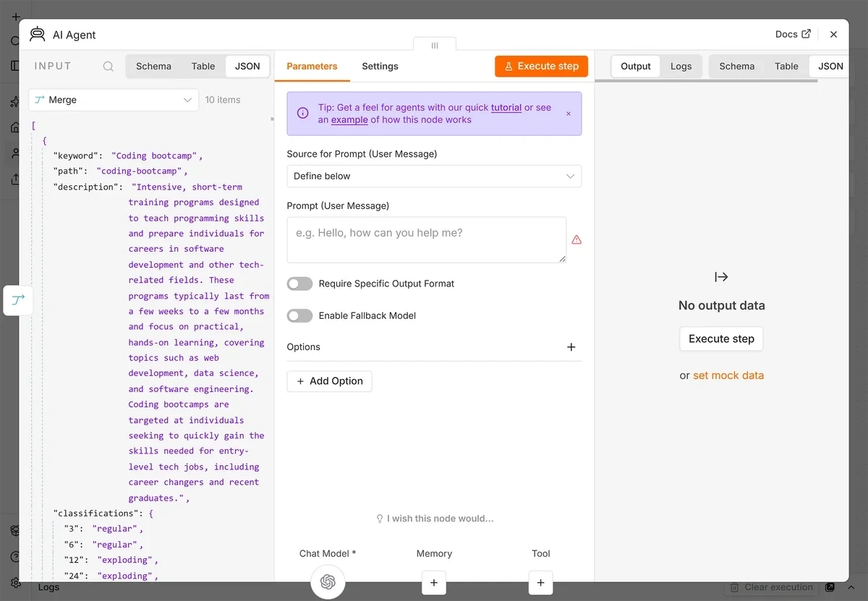Viewport: 868px width, 601px height.
Task: Close the AI Agent panel
Action: [x=834, y=34]
